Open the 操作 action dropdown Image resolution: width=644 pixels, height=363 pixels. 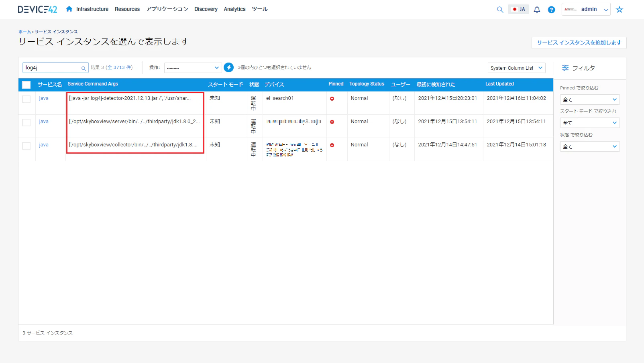tap(193, 68)
